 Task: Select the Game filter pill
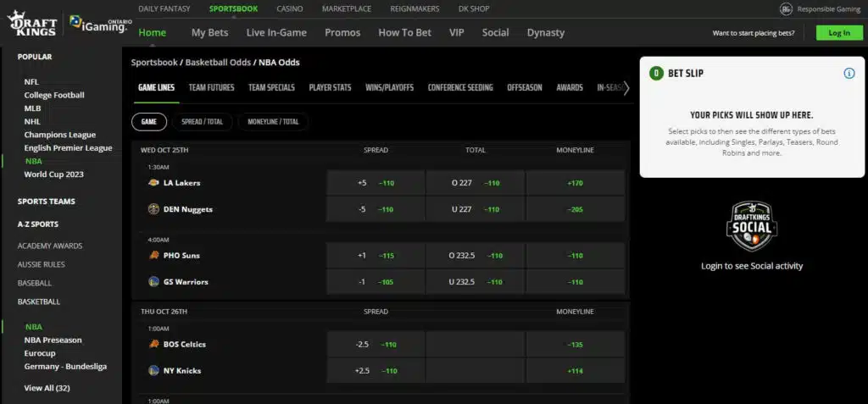149,122
